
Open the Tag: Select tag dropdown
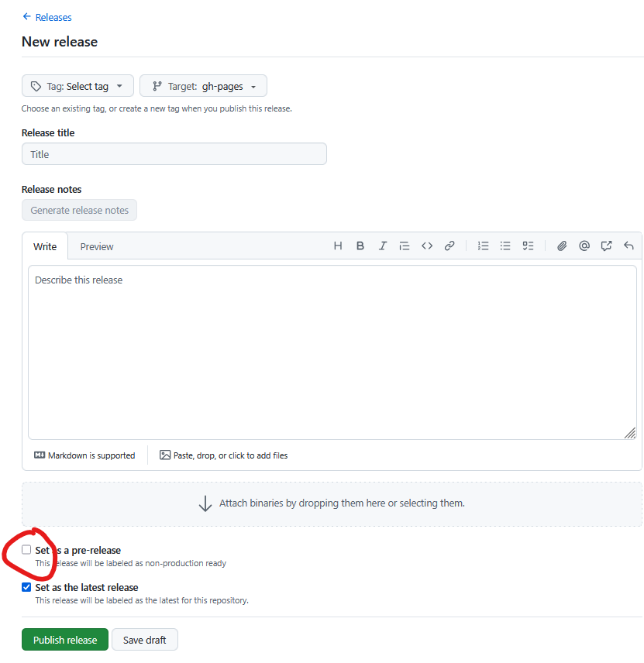pos(77,85)
